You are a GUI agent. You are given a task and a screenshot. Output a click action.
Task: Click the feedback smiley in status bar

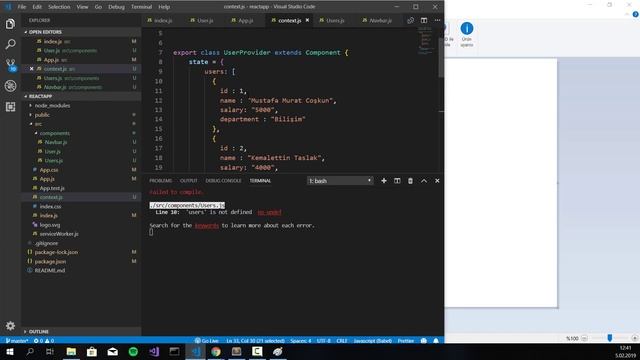424,340
